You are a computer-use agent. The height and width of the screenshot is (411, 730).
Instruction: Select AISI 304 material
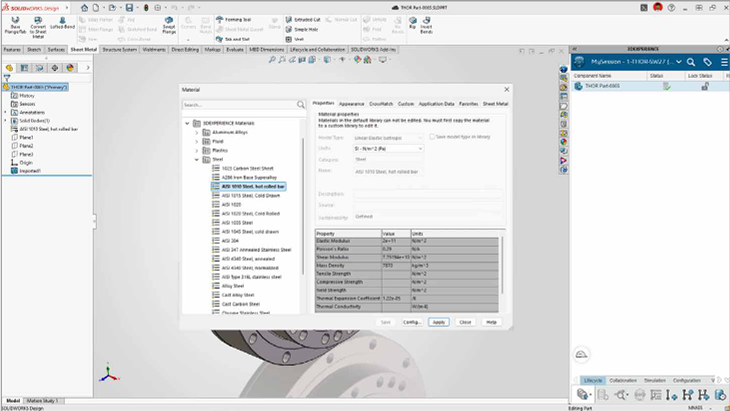pyautogui.click(x=230, y=241)
